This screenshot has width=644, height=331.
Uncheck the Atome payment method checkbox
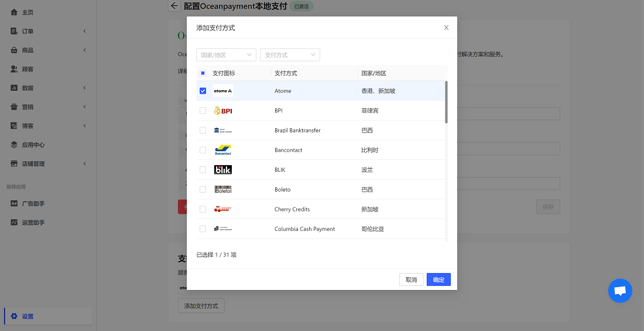pos(203,91)
